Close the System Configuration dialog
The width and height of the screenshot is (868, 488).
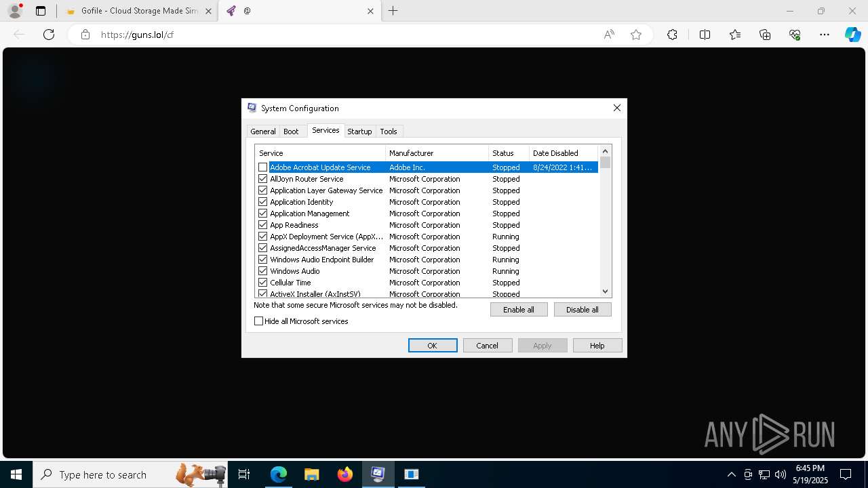click(x=617, y=108)
